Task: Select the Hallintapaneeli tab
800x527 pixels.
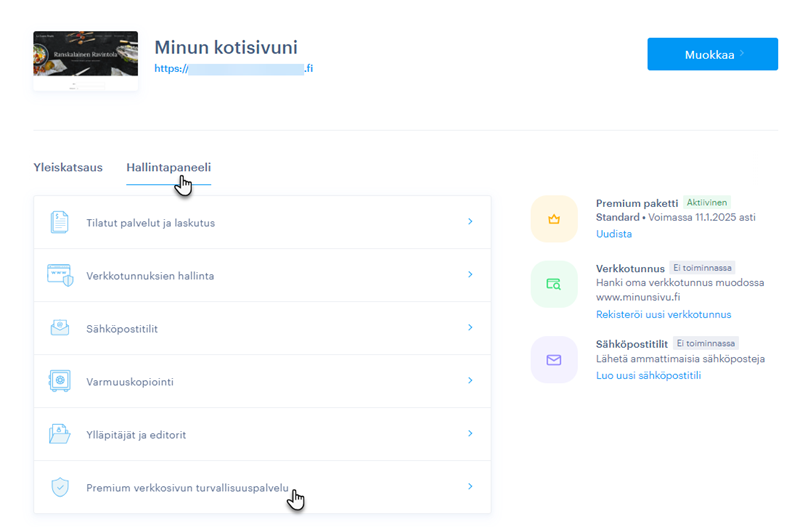Action: 168,167
